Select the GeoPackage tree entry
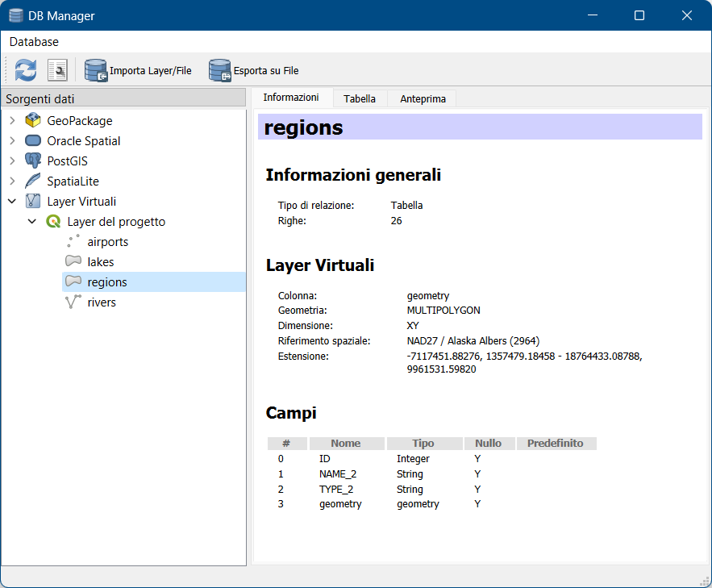Viewport: 712px width, 588px height. pyautogui.click(x=80, y=121)
